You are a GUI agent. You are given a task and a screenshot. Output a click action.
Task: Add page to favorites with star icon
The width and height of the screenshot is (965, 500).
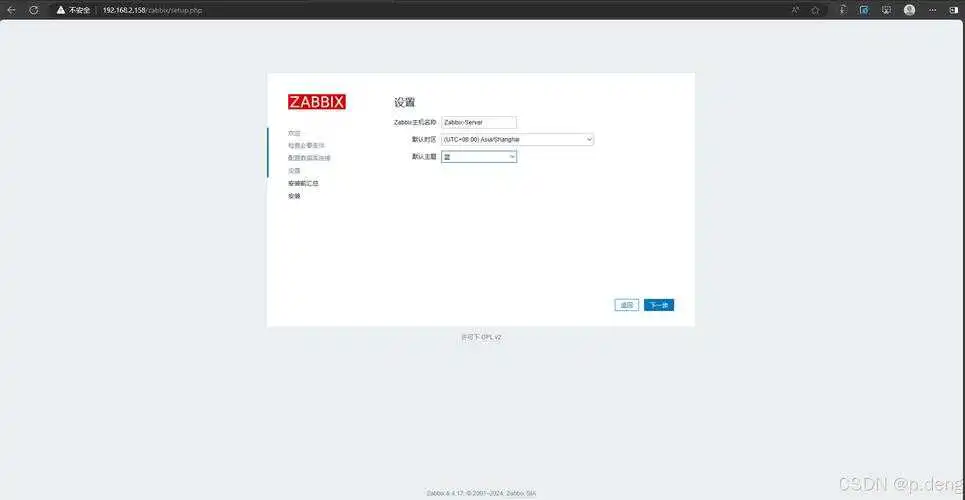click(815, 10)
